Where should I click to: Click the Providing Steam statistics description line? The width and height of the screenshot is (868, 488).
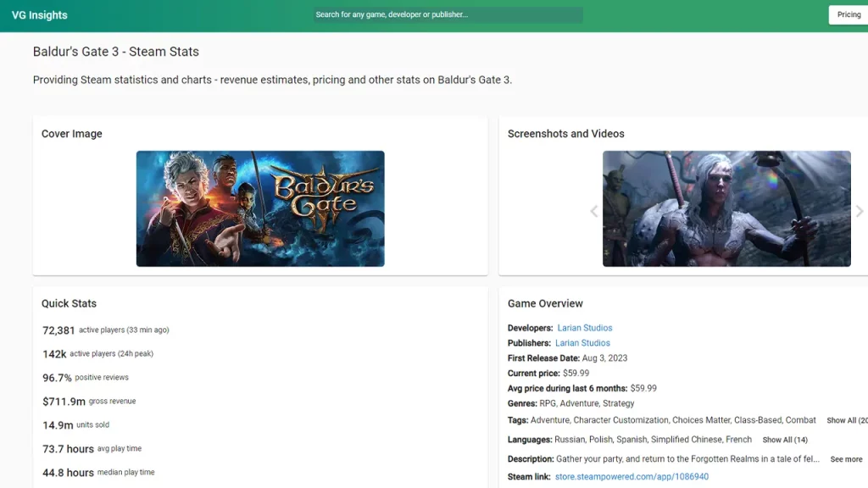click(272, 80)
